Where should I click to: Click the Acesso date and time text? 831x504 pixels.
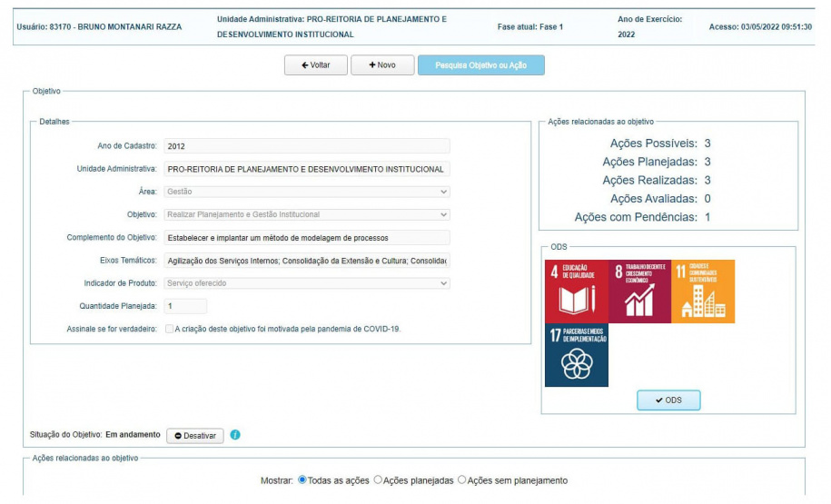point(760,27)
